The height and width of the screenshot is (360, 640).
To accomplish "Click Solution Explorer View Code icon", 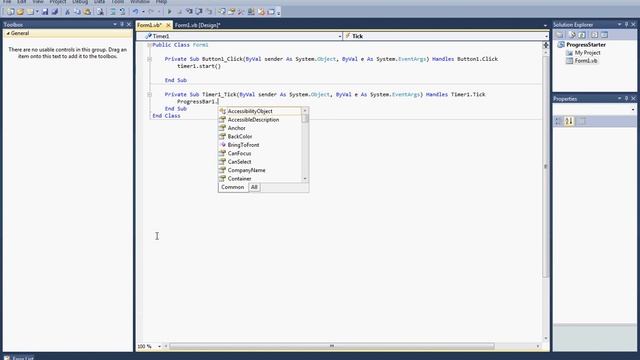I will pyautogui.click(x=594, y=35).
